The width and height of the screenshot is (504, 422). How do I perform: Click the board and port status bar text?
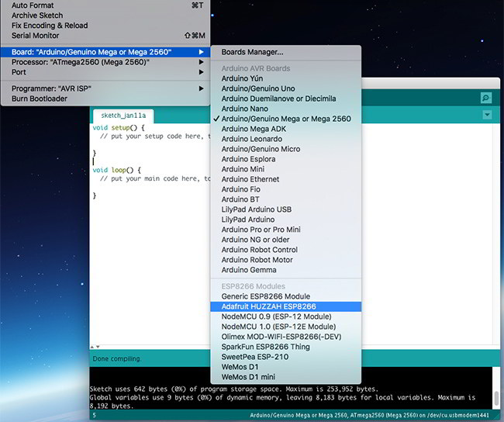click(x=369, y=415)
